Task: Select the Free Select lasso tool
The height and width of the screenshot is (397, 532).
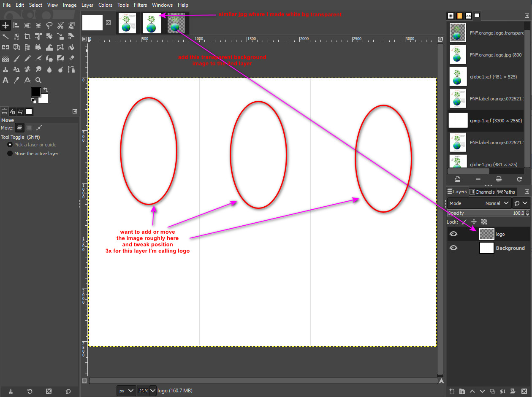Action: coord(49,25)
